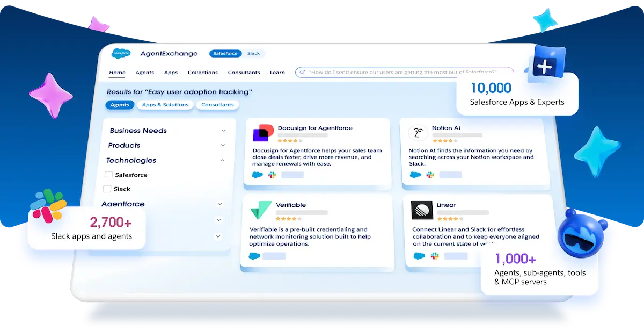Click Salesforce cloud badge on Verifiable card
644x330 pixels.
(x=254, y=256)
